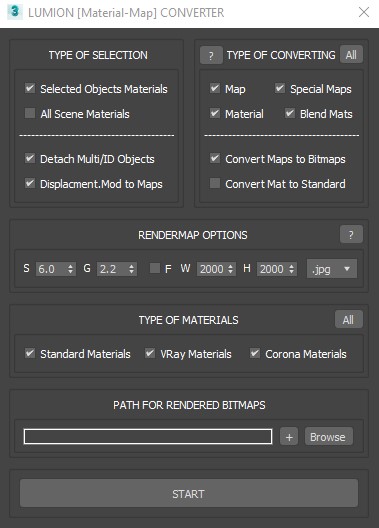Uncheck the Detach Multi/ID Objects checkbox
Screen dimensions: 379x528
(x=30, y=158)
